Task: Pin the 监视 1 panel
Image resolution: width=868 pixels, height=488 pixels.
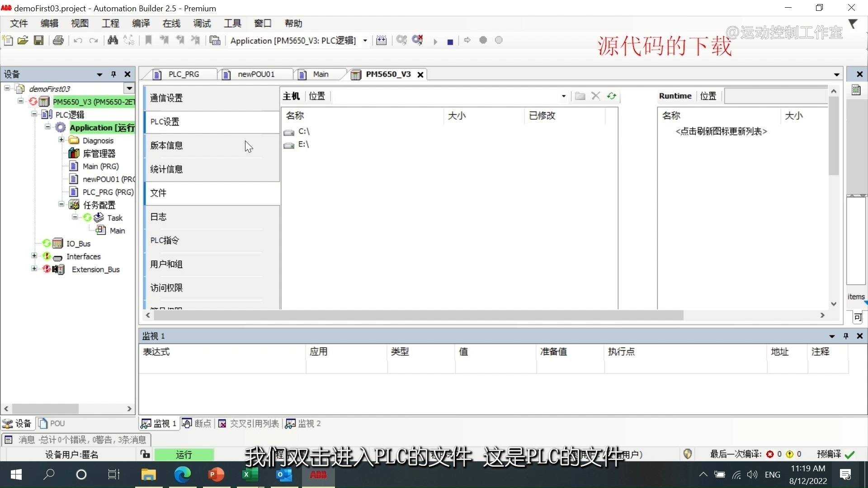Action: [x=845, y=336]
